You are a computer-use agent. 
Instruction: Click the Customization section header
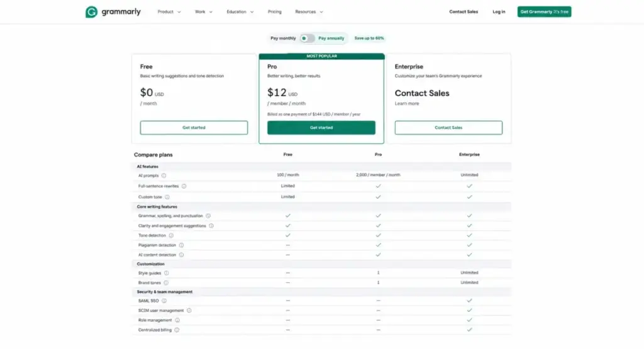[150, 264]
